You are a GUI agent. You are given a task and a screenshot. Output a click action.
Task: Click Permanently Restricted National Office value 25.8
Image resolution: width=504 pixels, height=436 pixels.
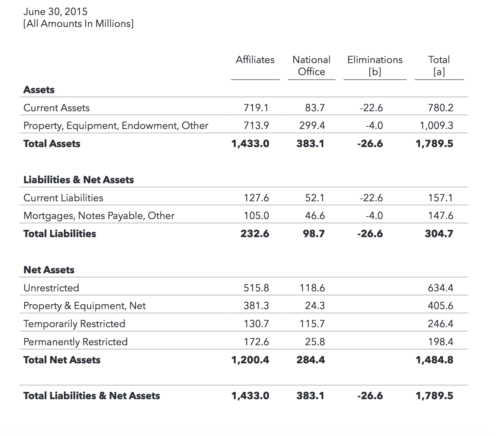(x=315, y=342)
